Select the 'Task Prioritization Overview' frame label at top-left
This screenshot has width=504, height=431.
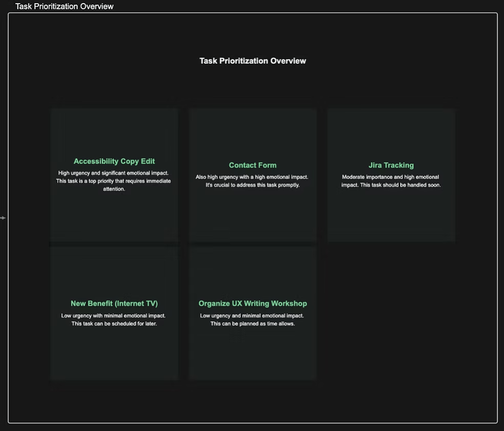point(64,6)
